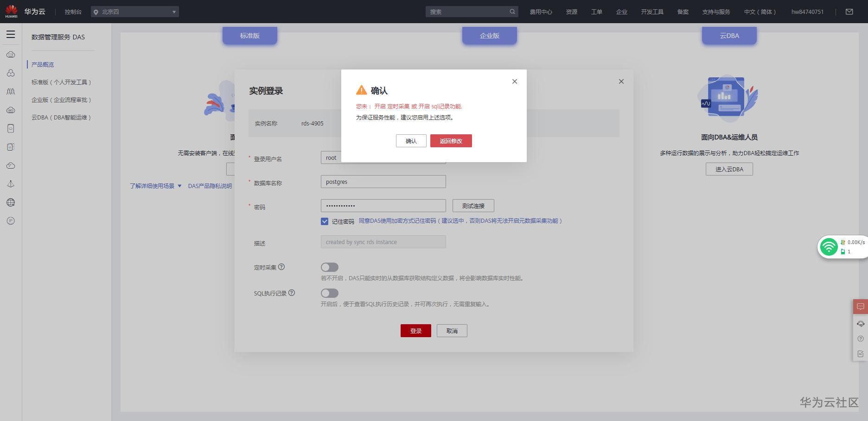Image resolution: width=868 pixels, height=421 pixels.
Task: Click the 数据库名称 input field
Action: coord(383,182)
